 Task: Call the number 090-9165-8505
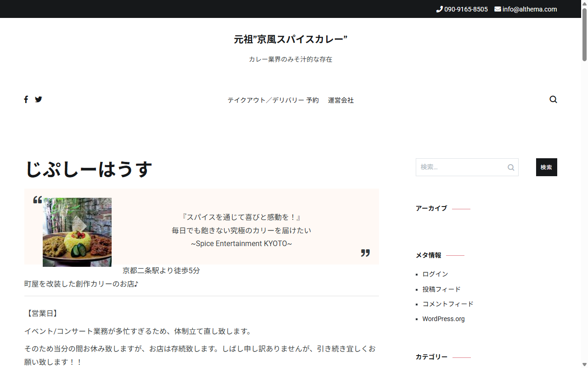tap(466, 9)
